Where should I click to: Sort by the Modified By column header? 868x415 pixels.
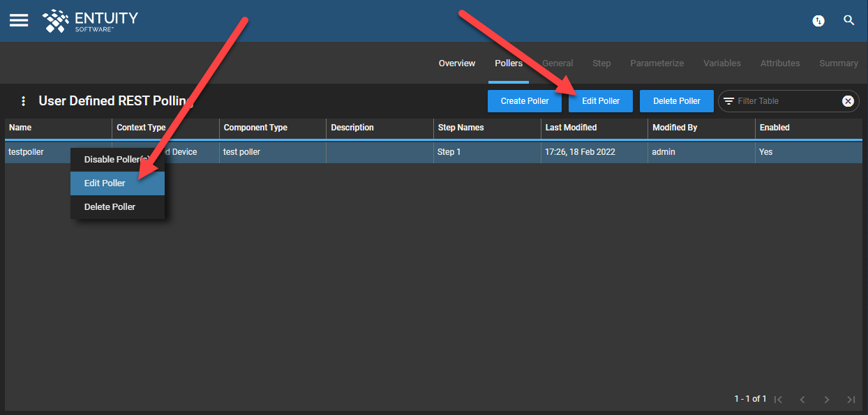(701, 128)
